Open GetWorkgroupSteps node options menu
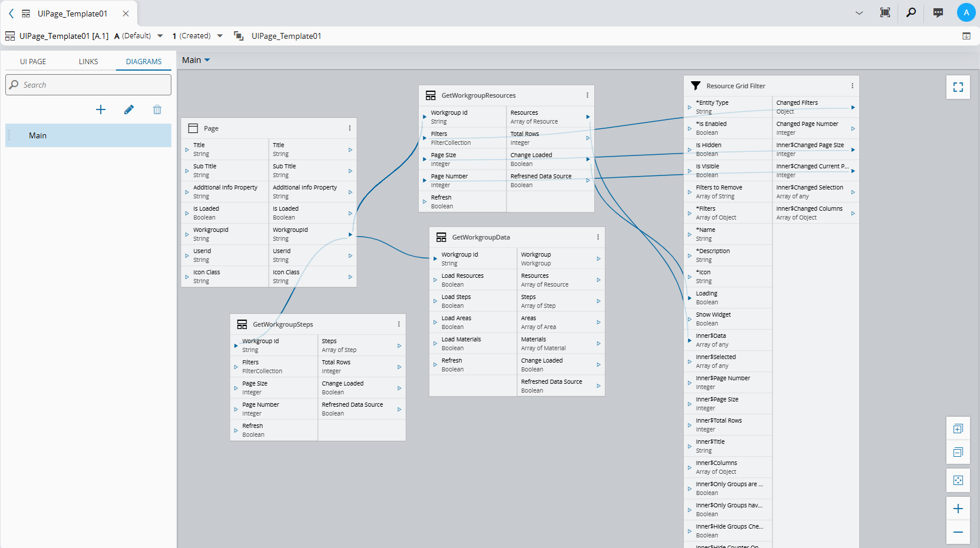 point(399,324)
